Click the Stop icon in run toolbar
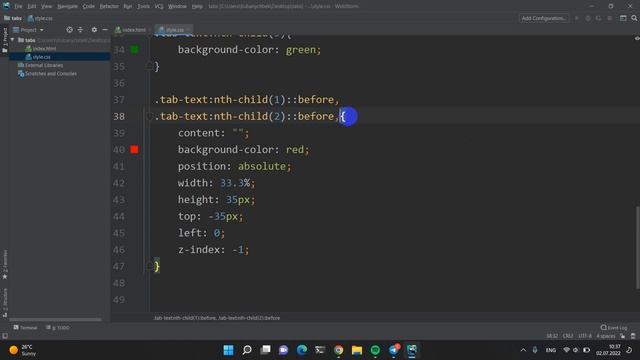 coord(610,18)
